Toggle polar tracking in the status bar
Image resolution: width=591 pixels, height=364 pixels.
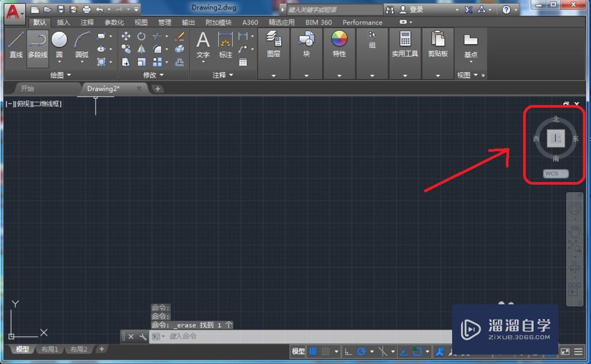(361, 352)
